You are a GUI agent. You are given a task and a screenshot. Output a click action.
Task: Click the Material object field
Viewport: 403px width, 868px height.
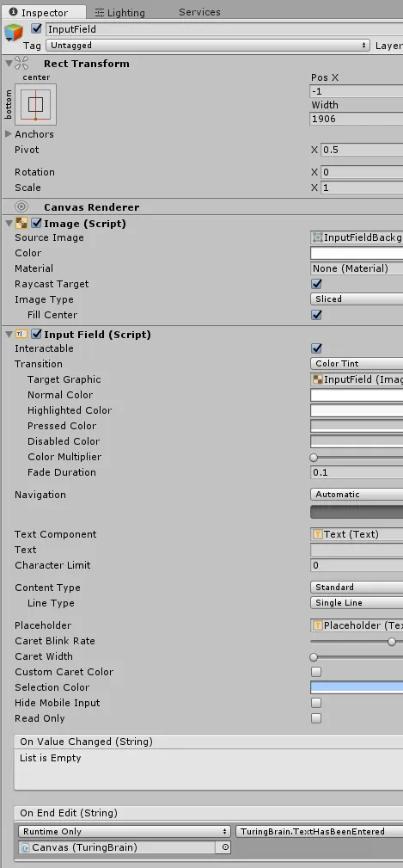357,268
